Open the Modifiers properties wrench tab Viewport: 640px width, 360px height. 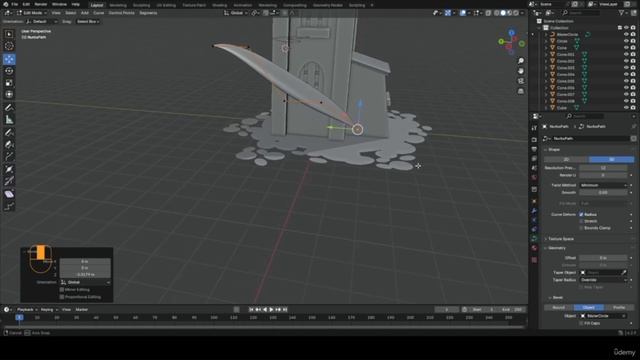(x=534, y=211)
